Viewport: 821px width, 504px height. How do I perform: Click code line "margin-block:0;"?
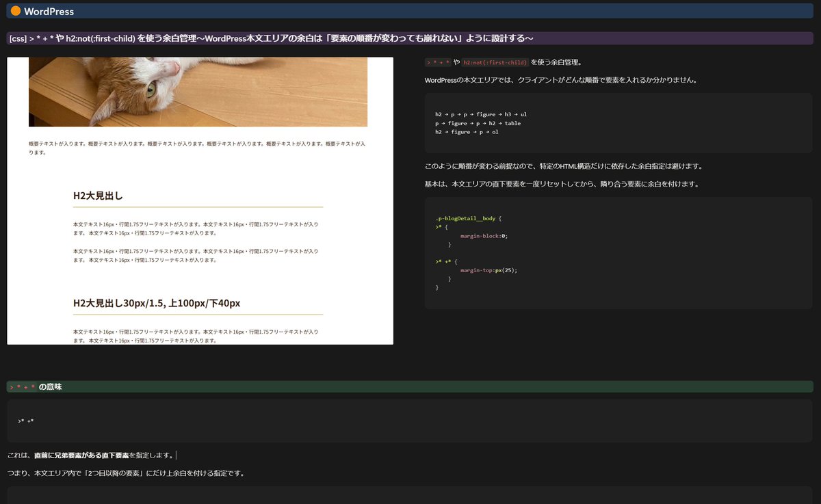484,235
